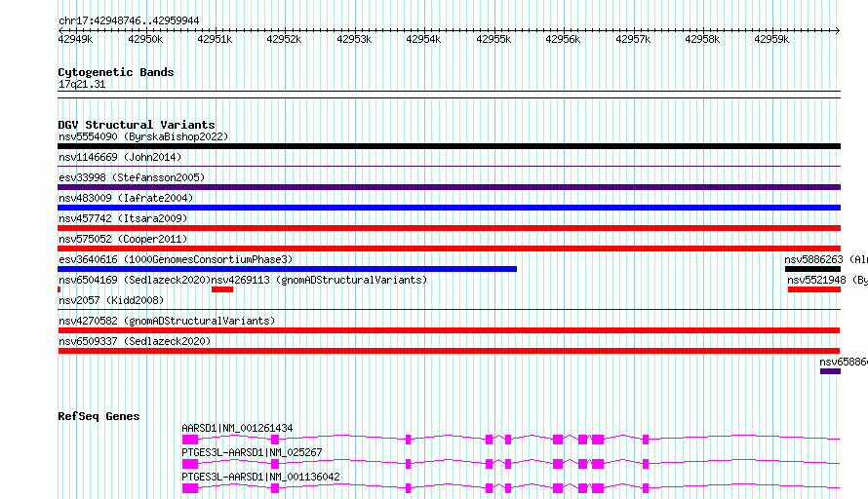The width and height of the screenshot is (868, 499).
Task: Open the DGV Structural Variants track title
Action: [x=137, y=125]
